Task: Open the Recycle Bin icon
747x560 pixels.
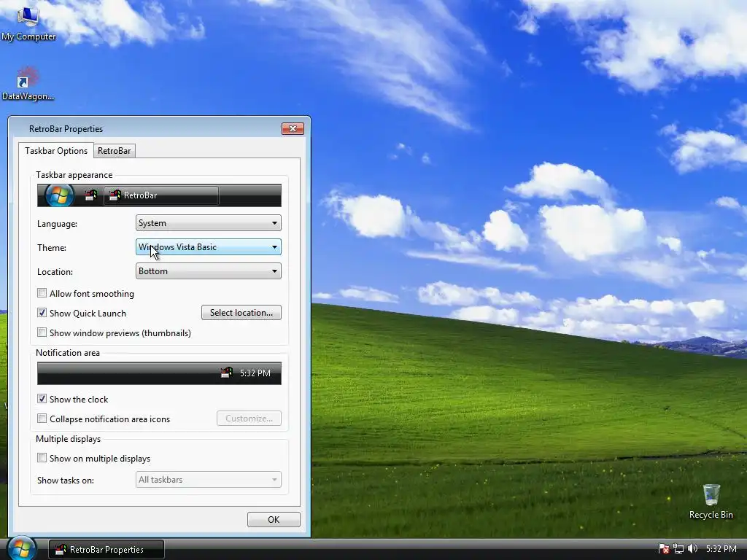Action: pos(711,502)
